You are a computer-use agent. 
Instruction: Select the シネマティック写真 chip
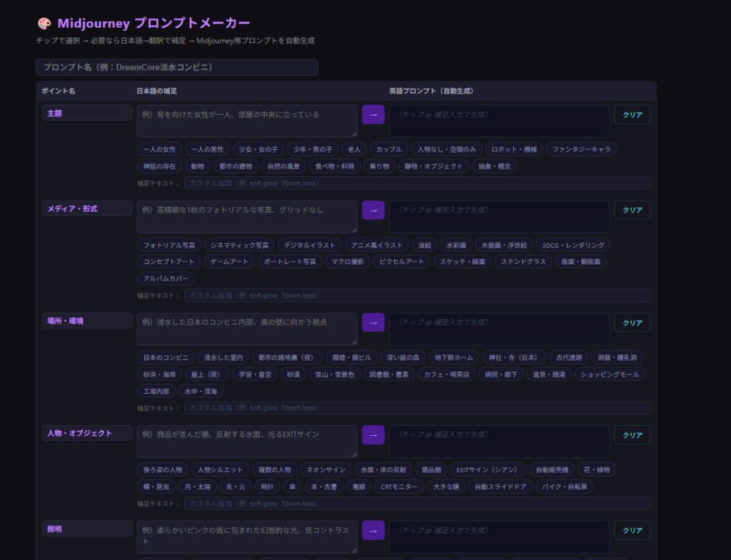240,245
